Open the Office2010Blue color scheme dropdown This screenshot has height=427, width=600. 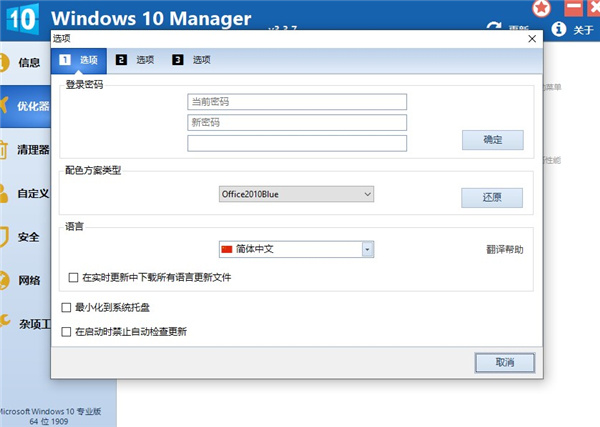(x=296, y=194)
